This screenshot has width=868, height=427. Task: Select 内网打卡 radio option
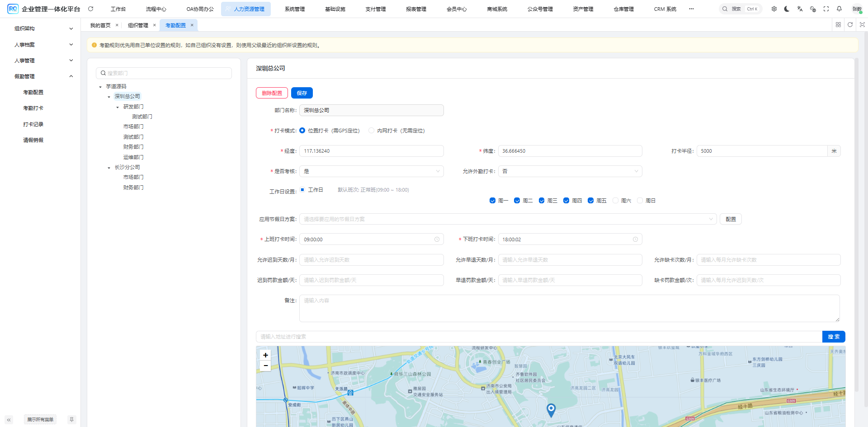[x=371, y=131]
